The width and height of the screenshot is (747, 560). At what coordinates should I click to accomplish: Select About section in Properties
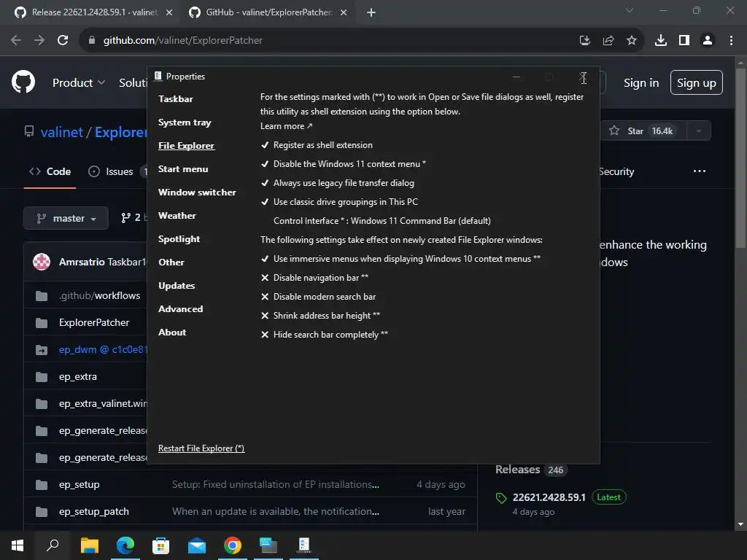point(172,332)
